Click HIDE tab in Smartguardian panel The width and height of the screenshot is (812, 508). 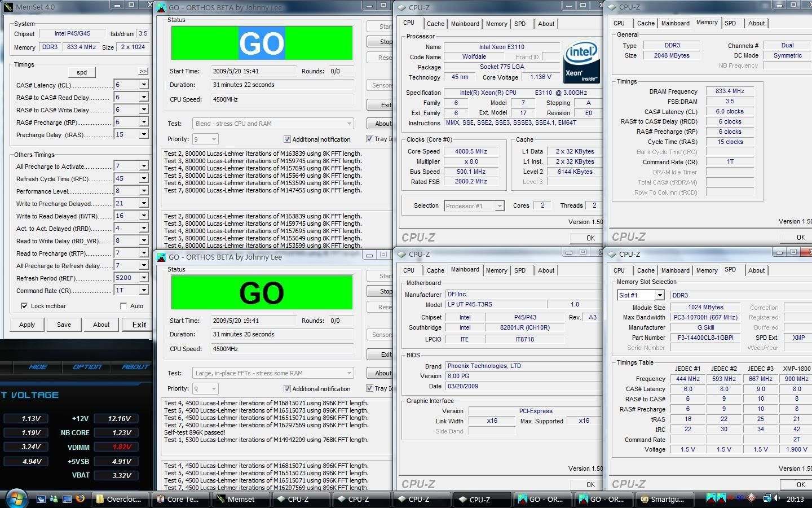[38, 367]
